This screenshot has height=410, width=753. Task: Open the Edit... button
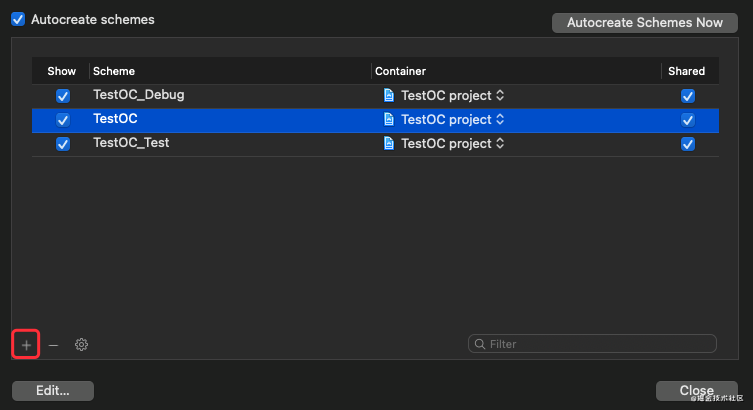pyautogui.click(x=53, y=391)
